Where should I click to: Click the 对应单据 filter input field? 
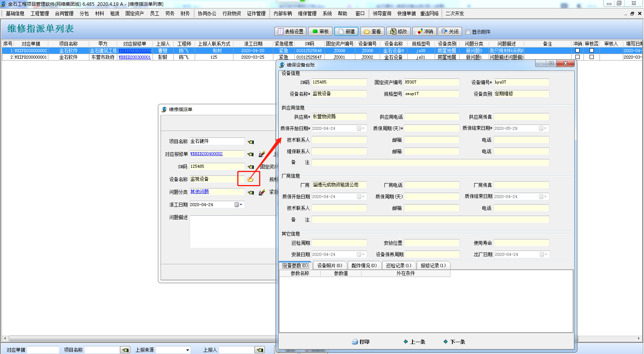click(43, 350)
